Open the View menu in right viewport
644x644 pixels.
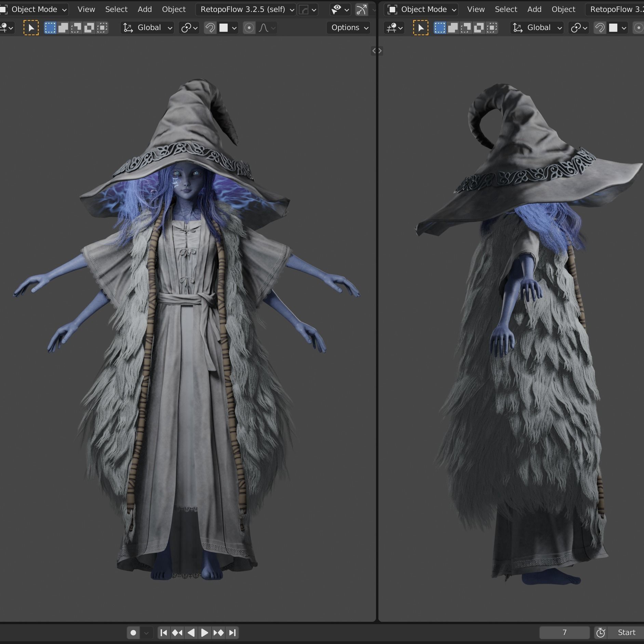pyautogui.click(x=476, y=9)
